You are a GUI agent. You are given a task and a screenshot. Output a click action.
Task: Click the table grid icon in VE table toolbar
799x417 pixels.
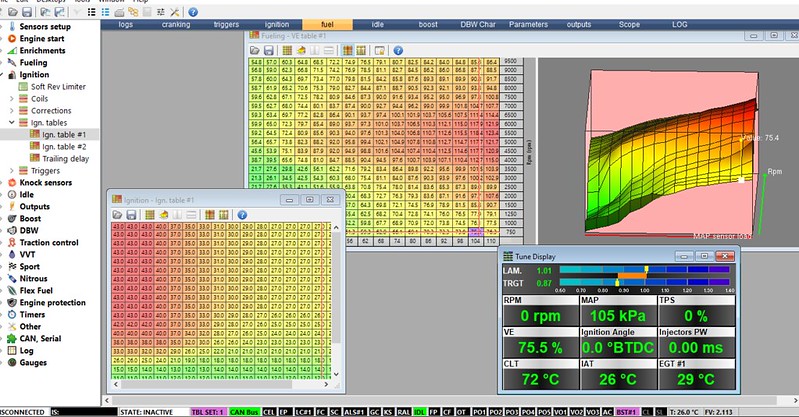(287, 50)
